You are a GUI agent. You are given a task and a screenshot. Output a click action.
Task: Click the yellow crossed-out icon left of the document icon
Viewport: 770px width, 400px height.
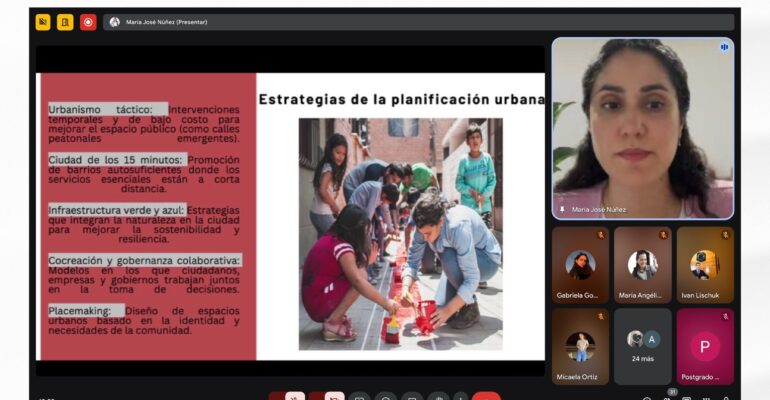[42, 22]
